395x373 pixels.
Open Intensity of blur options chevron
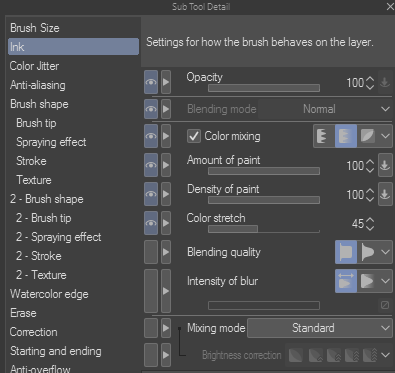[385, 281]
